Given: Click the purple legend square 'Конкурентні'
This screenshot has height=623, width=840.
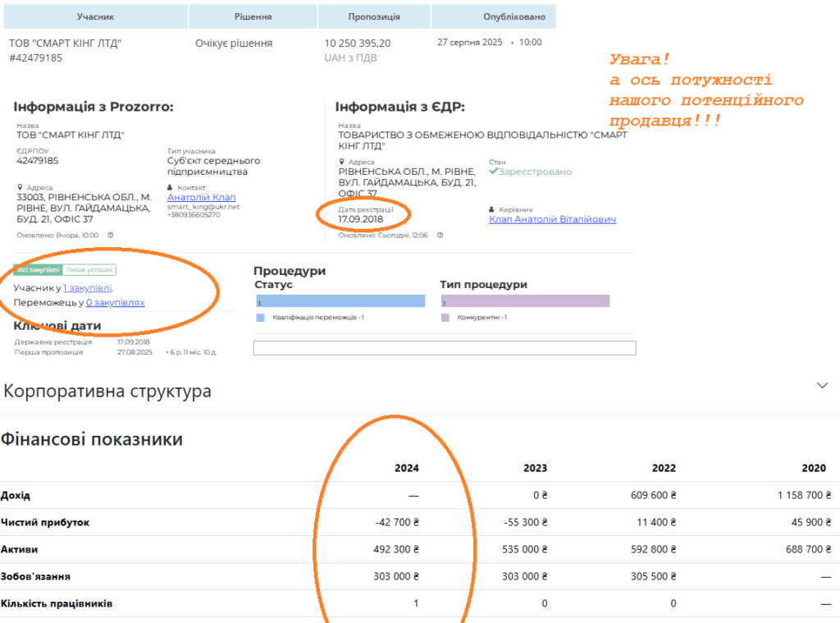Looking at the screenshot, I should tap(445, 317).
